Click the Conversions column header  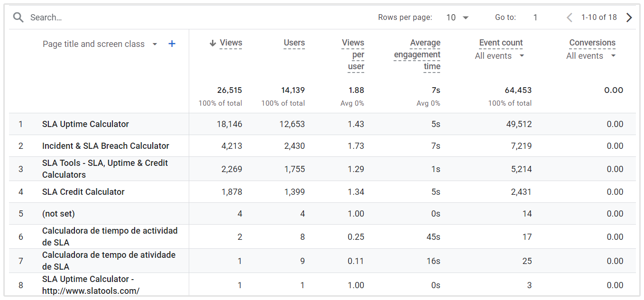pyautogui.click(x=592, y=43)
